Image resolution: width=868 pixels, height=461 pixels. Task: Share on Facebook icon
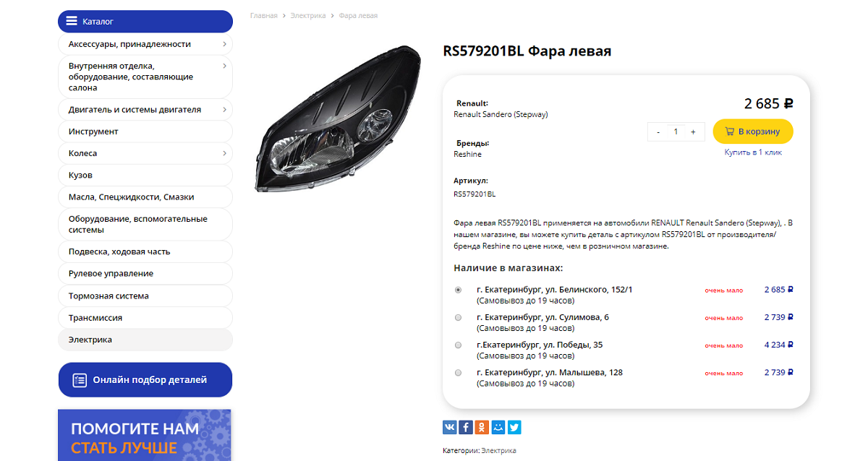click(x=466, y=427)
